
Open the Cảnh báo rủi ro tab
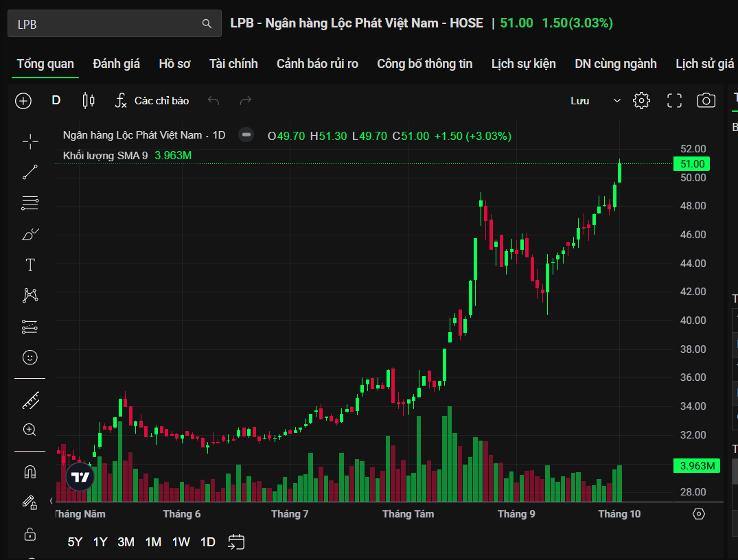click(317, 64)
